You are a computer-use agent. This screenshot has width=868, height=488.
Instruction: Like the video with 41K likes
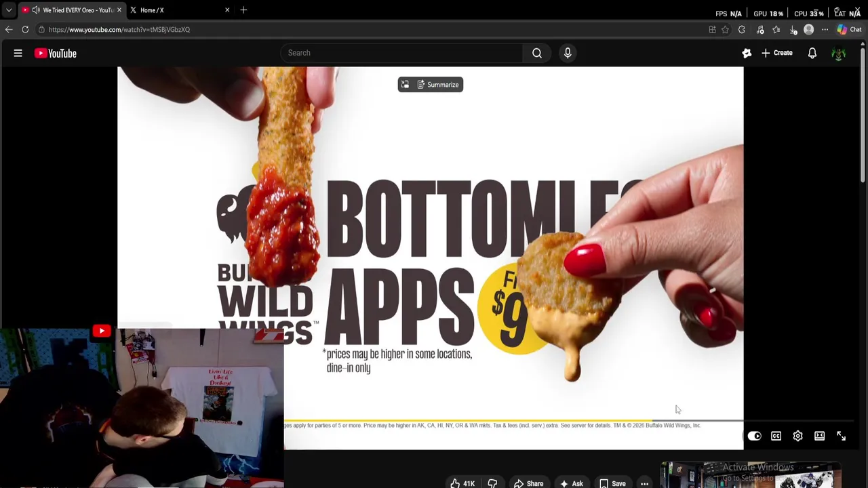pos(462,483)
